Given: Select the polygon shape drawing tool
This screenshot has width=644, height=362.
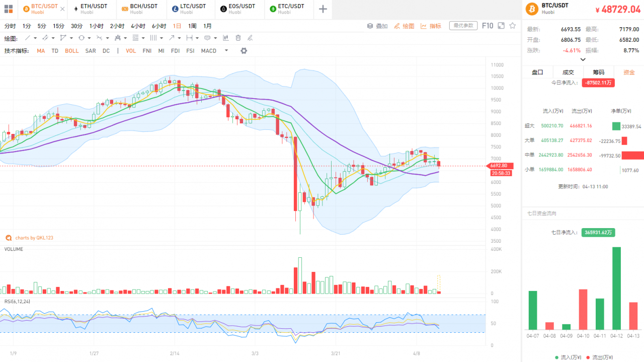Looking at the screenshot, I should coord(63,38).
